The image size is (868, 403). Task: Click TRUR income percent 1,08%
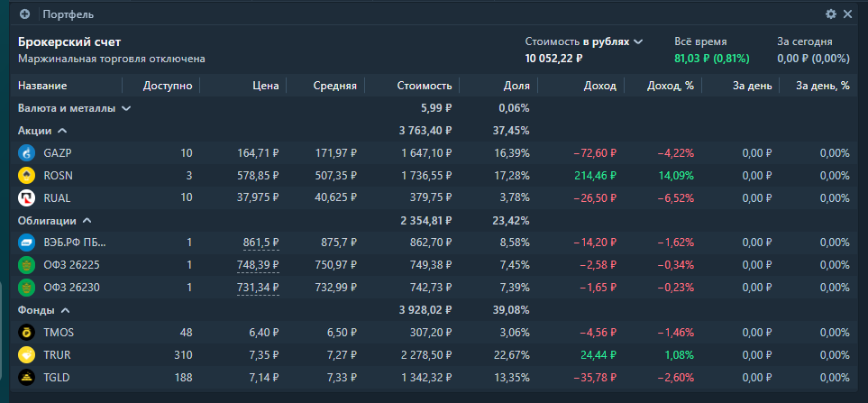click(678, 355)
